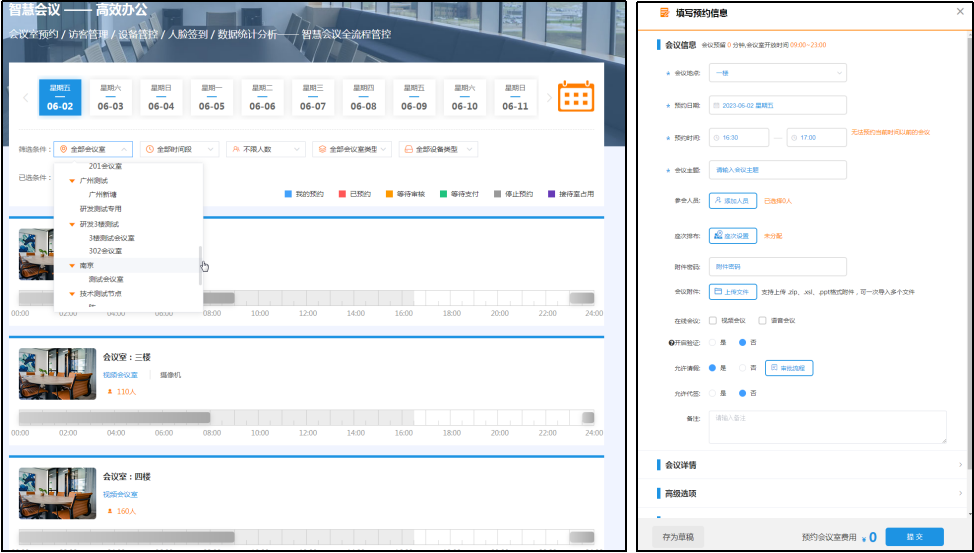Select 否 for 允许代签

point(742,393)
